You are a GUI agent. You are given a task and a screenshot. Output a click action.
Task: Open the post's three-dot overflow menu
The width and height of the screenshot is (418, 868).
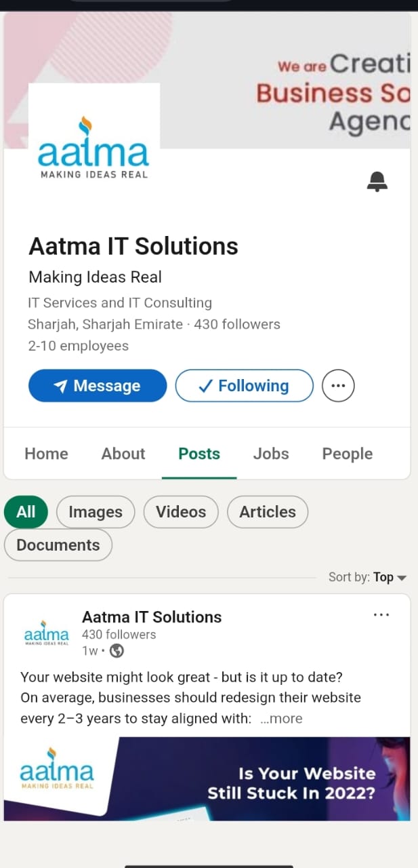tap(381, 614)
